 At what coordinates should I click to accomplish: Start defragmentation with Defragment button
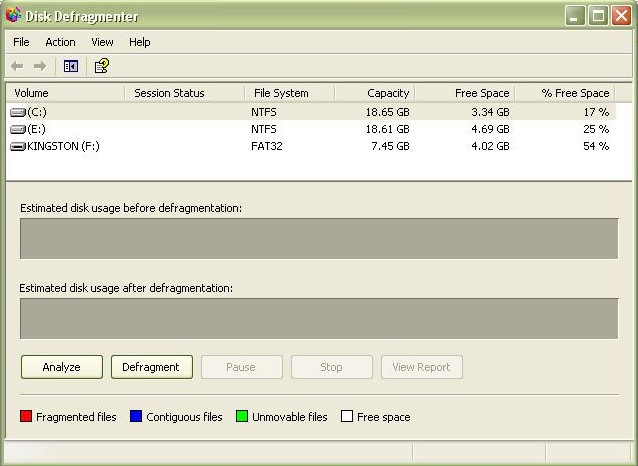click(x=151, y=367)
